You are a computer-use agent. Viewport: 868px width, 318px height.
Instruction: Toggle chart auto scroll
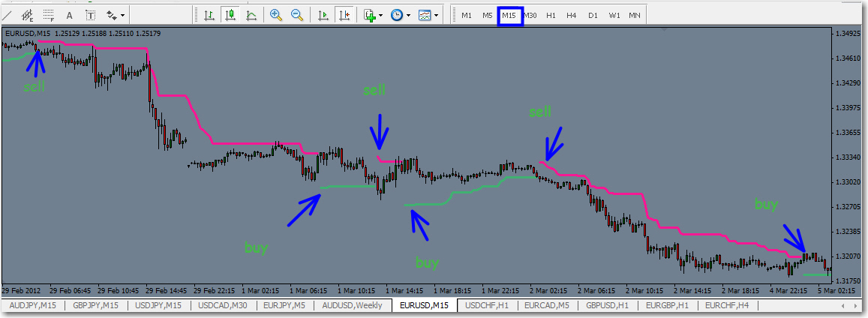[x=324, y=16]
